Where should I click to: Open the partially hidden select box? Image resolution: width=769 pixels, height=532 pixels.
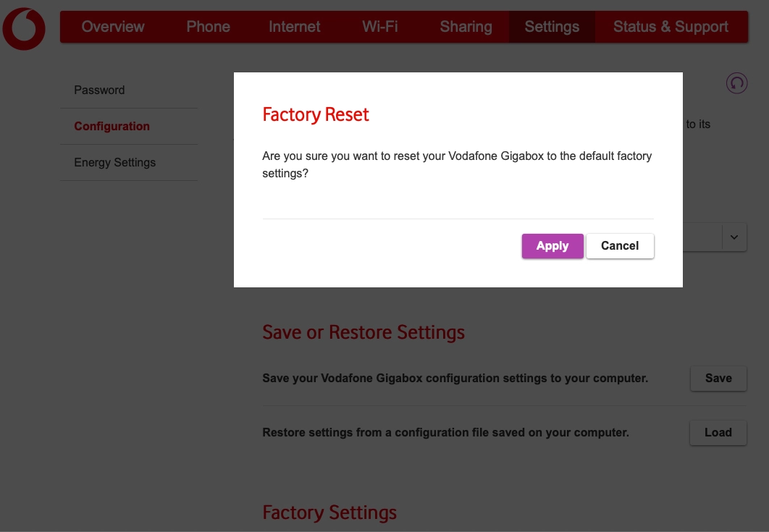(702, 237)
